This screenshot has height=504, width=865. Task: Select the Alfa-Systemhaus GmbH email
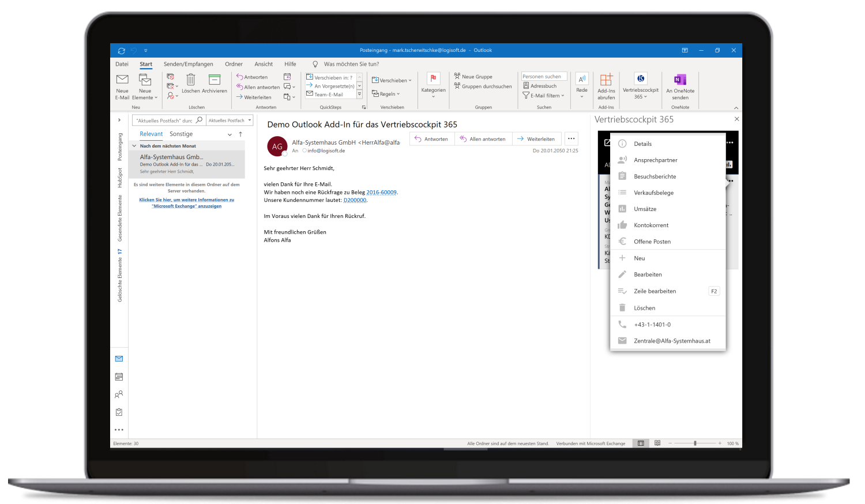click(187, 164)
